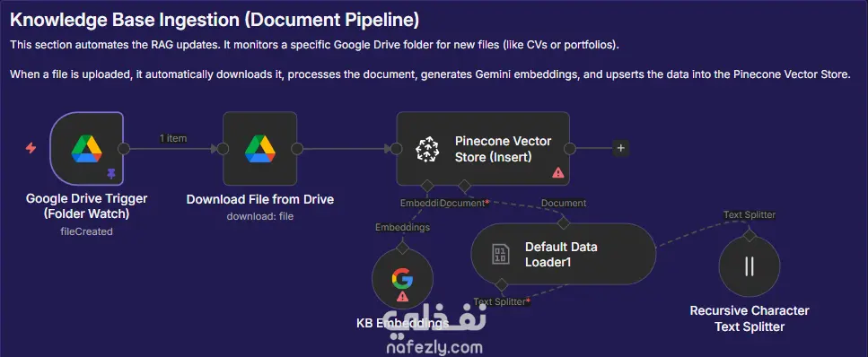Click the Default Data Loader1 label
868x357 pixels.
point(561,255)
